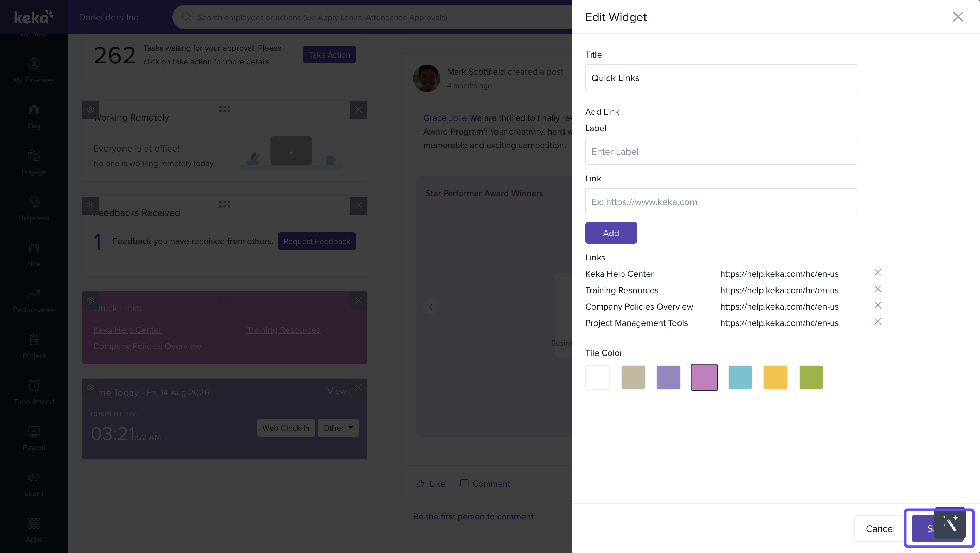Delete the Company Policies Overview link

click(877, 305)
